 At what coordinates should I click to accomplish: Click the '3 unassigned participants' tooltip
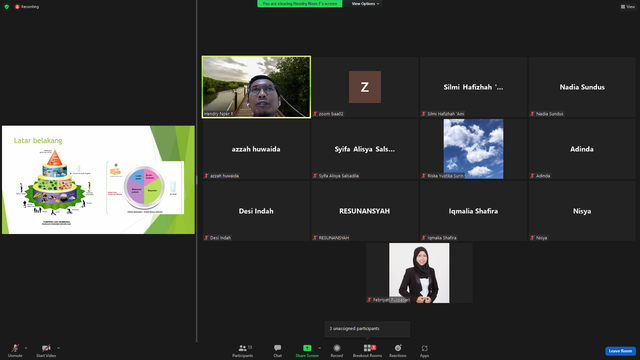coord(367,329)
